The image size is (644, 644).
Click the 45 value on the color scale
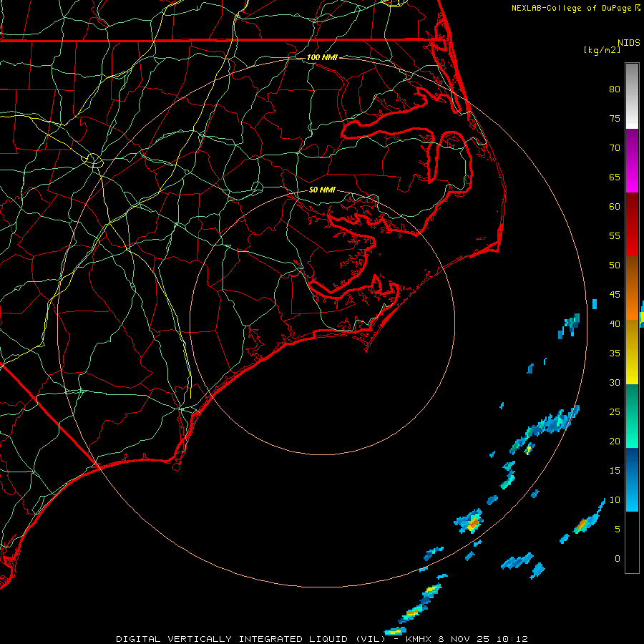pyautogui.click(x=615, y=295)
